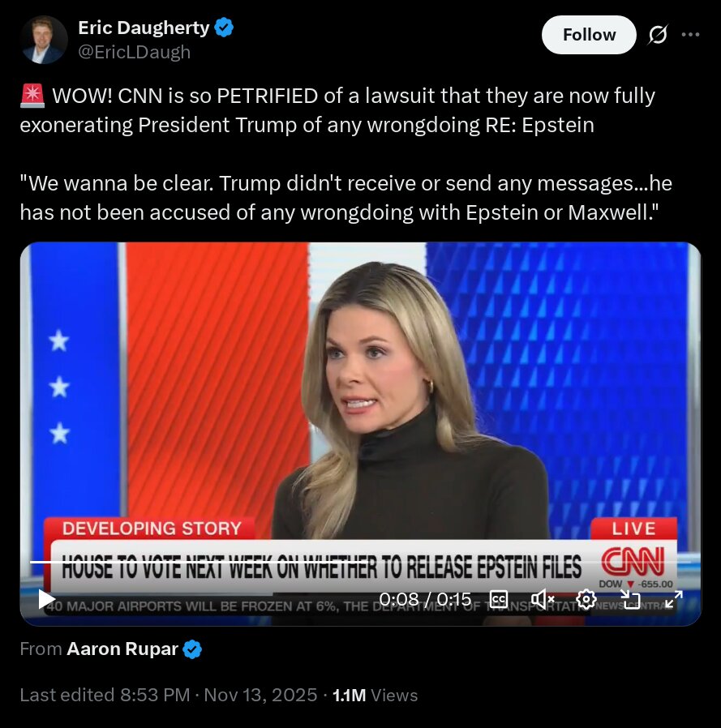Click the Nov 13, 2025 date
Image resolution: width=721 pixels, height=728 pixels.
[260, 695]
